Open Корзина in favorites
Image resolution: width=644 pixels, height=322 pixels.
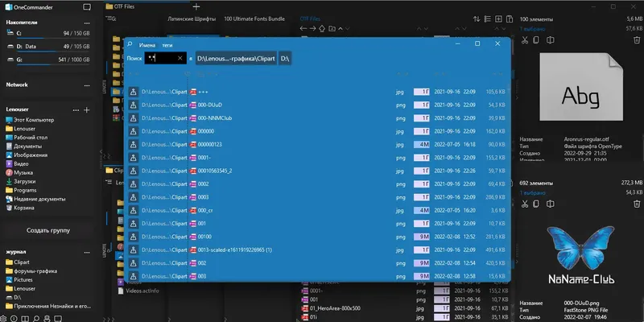click(20, 208)
